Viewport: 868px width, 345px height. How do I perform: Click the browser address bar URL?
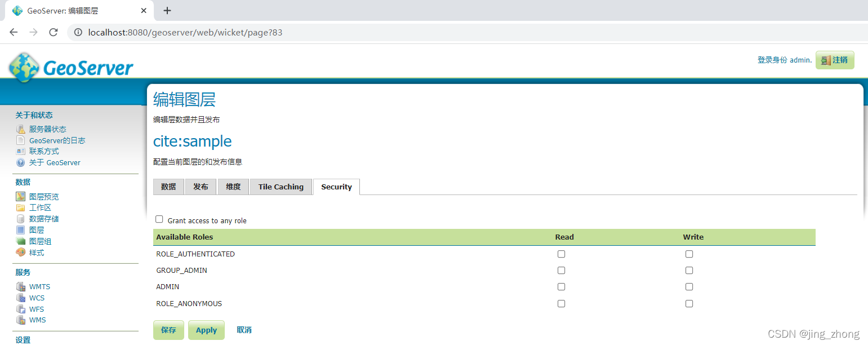click(x=185, y=32)
